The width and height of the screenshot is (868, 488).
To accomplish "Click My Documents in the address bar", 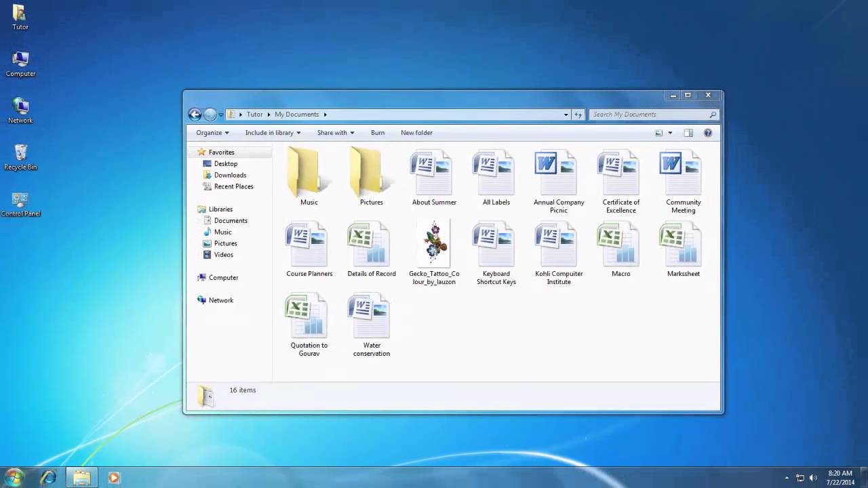I will [296, 115].
